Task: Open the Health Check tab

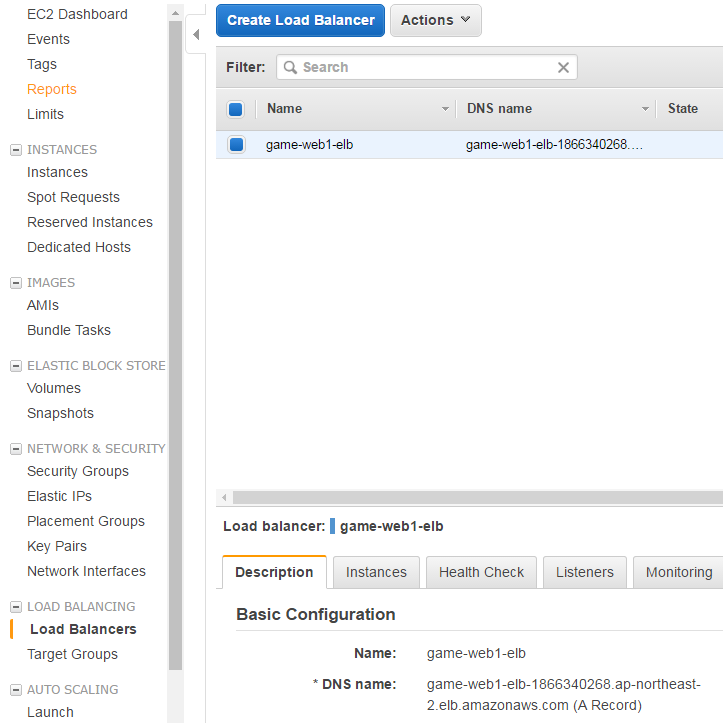Action: coord(481,572)
